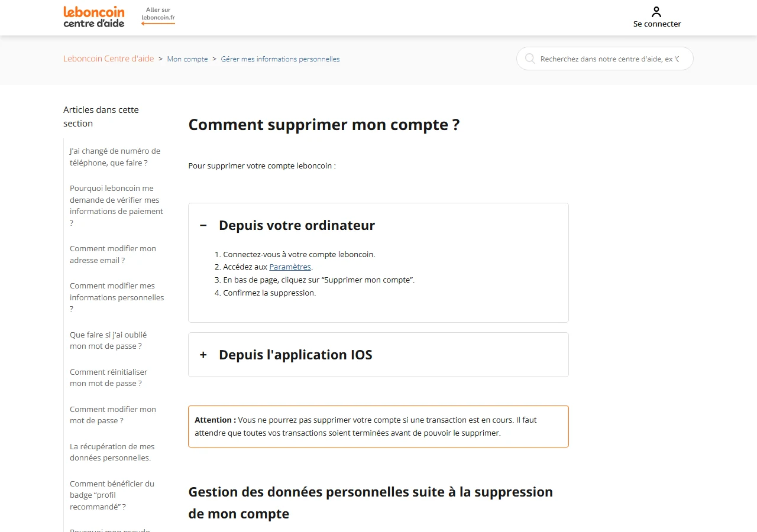The width and height of the screenshot is (757, 532).
Task: Open article 'J'ai changé de numéro de téléphone'
Action: 115,157
